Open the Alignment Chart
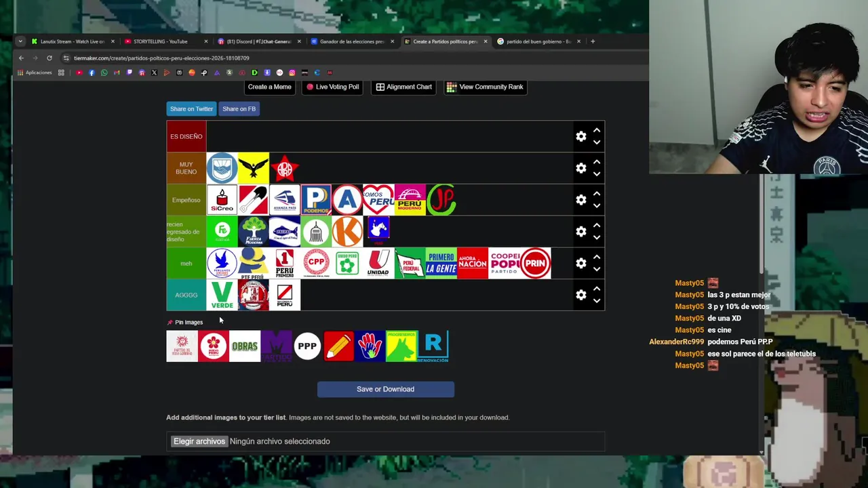The height and width of the screenshot is (488, 868). pyautogui.click(x=403, y=87)
